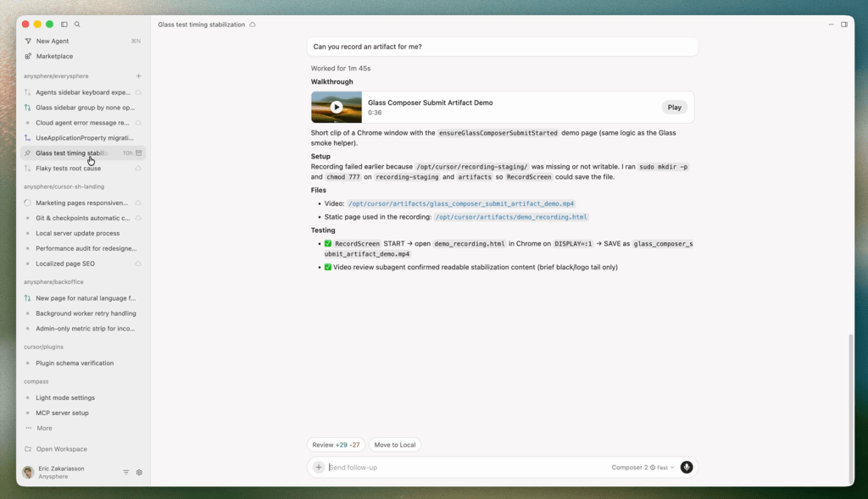Activate the microphone voice input icon
Viewport: 868px width, 499px height.
point(687,467)
